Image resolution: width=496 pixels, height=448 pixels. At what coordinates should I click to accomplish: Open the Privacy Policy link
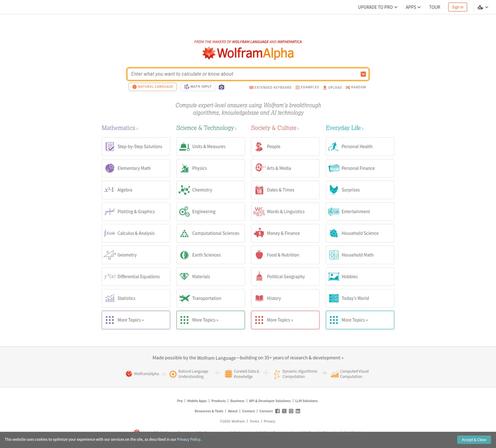pos(188,439)
